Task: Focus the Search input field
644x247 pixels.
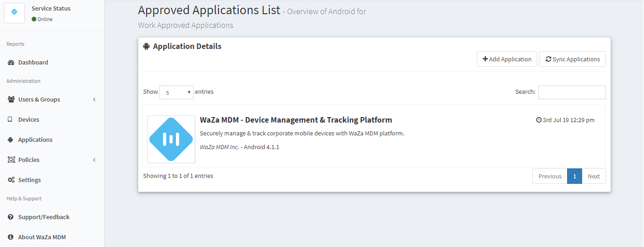Action: [x=572, y=92]
